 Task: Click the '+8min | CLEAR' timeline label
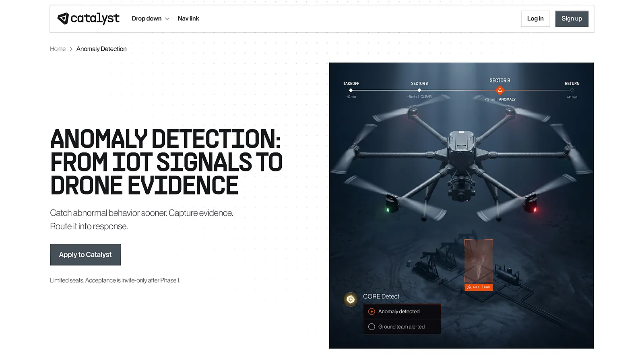coord(419,97)
